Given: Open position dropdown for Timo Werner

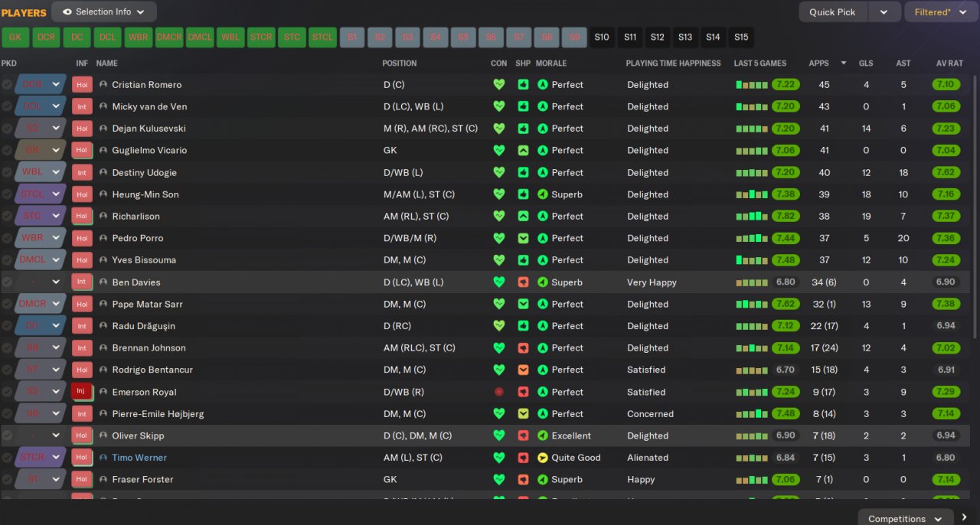Looking at the screenshot, I should pyautogui.click(x=56, y=458).
